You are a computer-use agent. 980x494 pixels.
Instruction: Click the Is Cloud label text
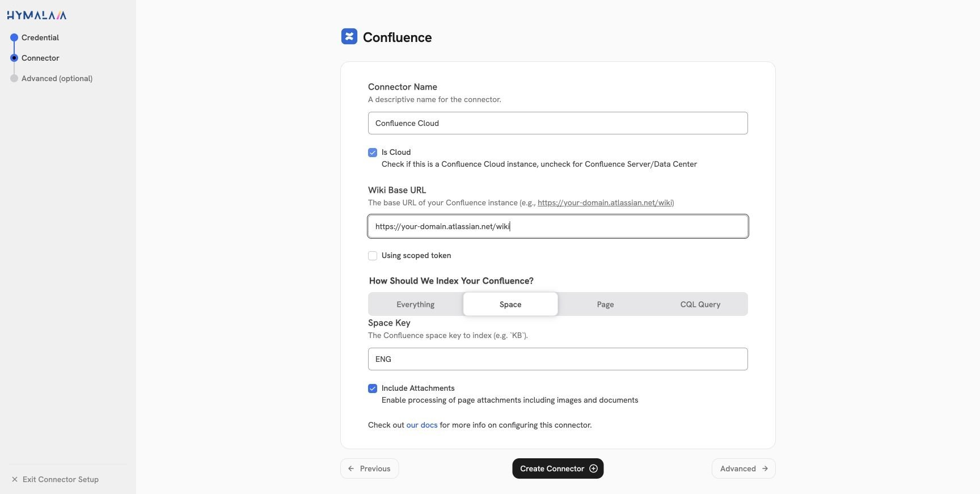point(396,152)
